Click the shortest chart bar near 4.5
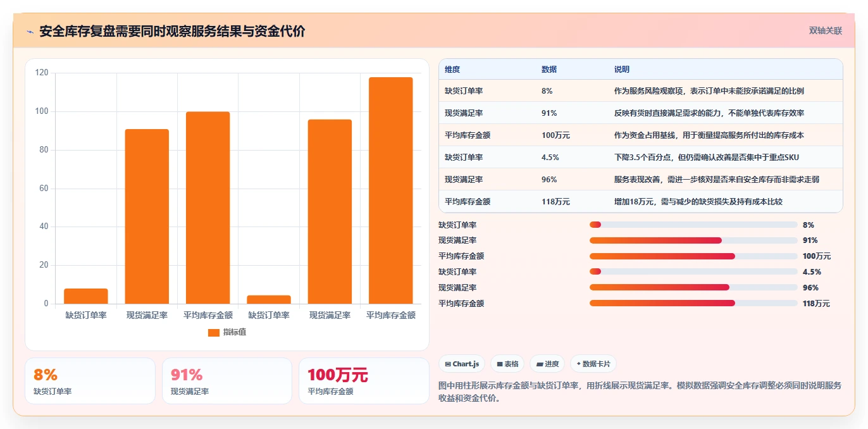 (269, 299)
